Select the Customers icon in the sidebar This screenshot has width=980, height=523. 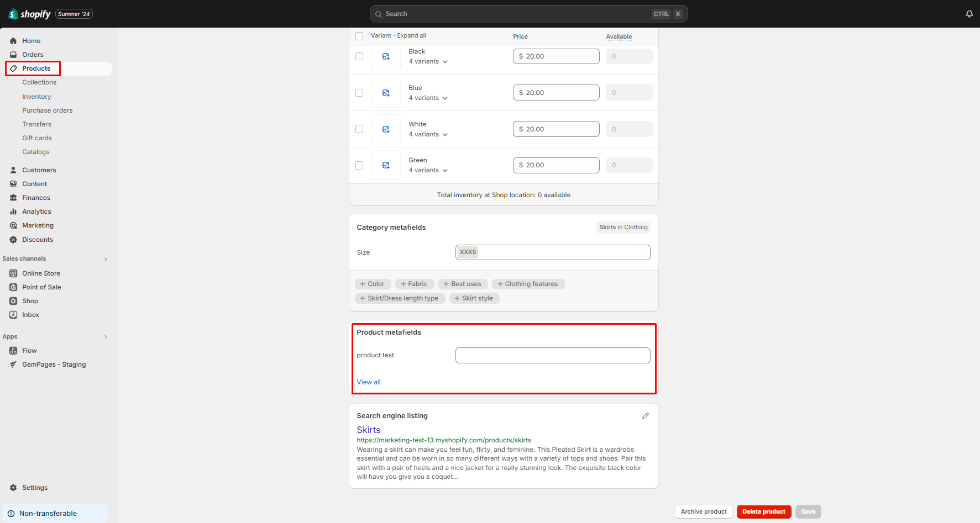click(13, 170)
